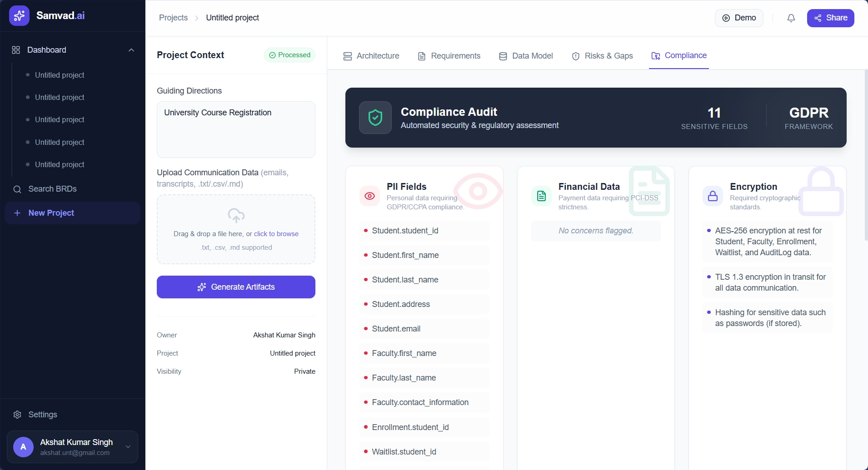868x470 pixels.
Task: Open the notifications bell
Action: pos(790,18)
